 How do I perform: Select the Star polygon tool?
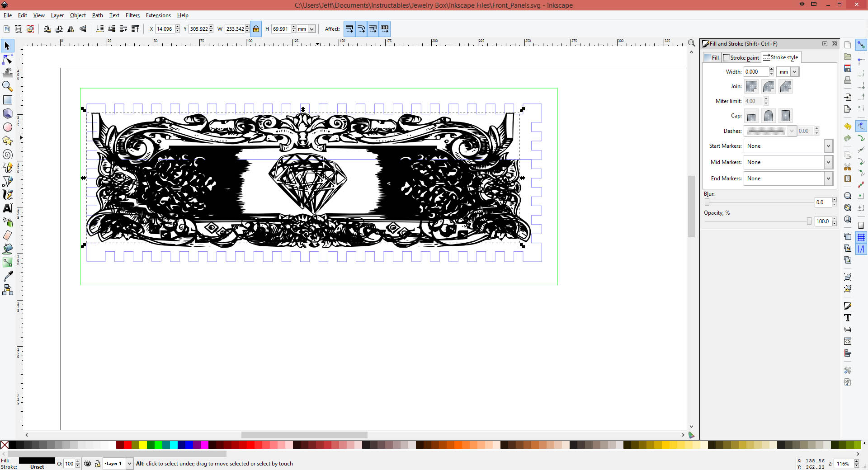point(7,141)
